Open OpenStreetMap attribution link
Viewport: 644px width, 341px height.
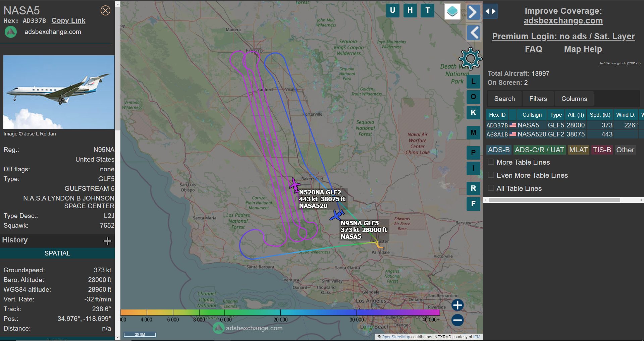(x=396, y=337)
